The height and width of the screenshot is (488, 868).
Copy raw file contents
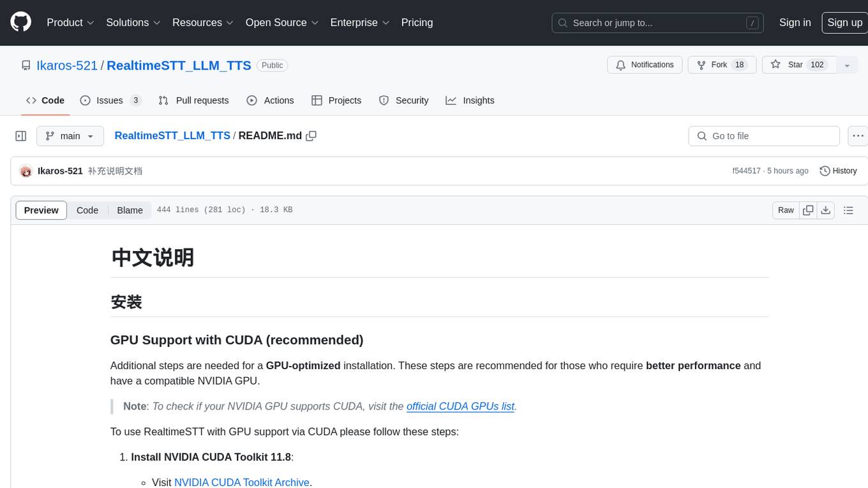808,210
